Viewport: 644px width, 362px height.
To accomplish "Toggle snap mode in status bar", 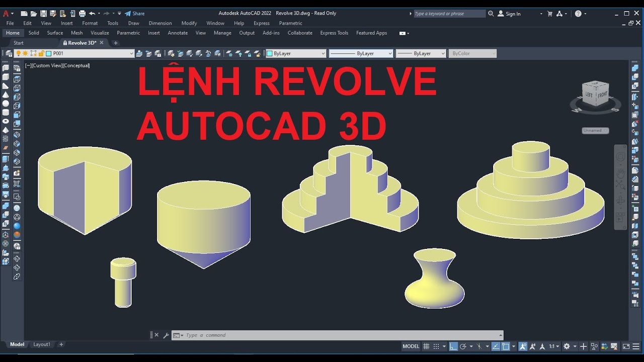I will [x=436, y=346].
